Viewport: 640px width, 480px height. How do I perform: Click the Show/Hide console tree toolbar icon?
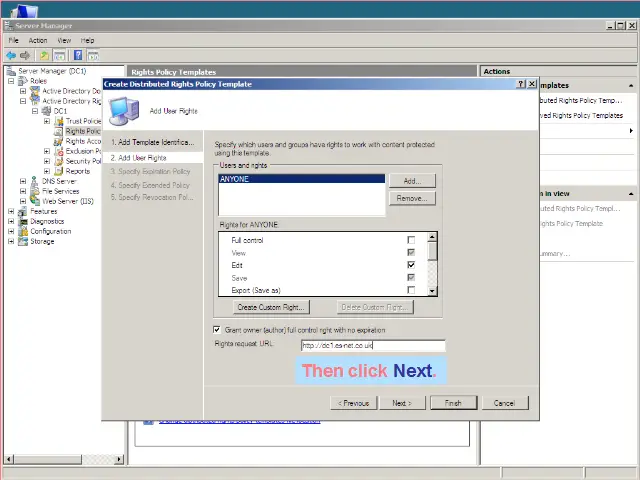click(59, 55)
